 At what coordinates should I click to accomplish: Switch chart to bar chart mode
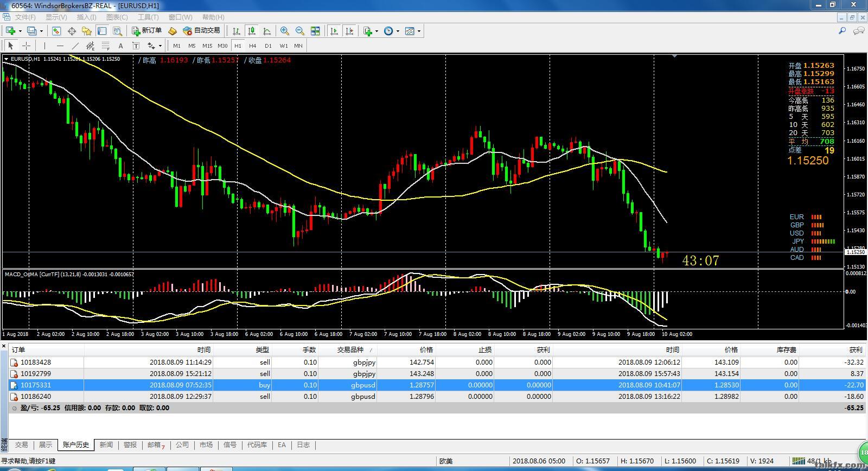pos(237,31)
